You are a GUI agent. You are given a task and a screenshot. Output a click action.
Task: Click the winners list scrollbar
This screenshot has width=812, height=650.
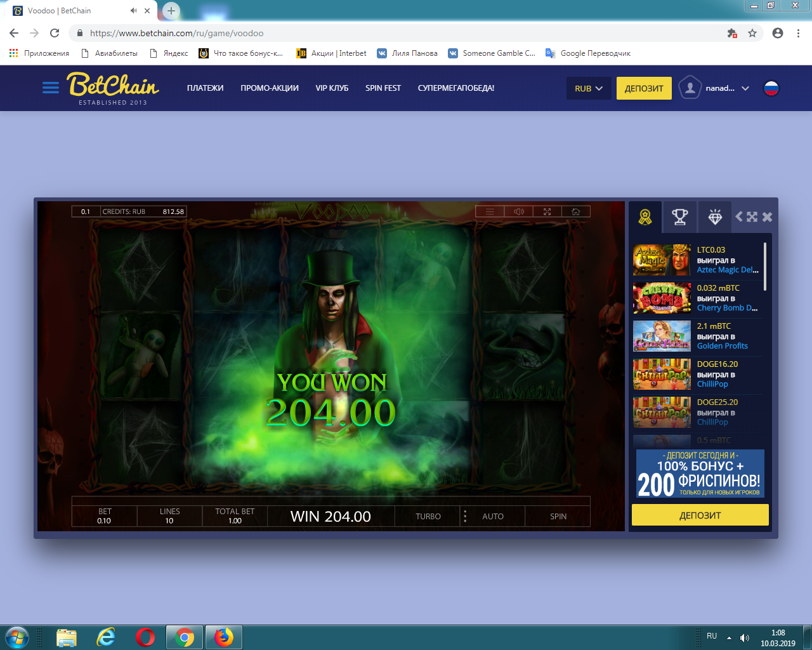click(765, 266)
